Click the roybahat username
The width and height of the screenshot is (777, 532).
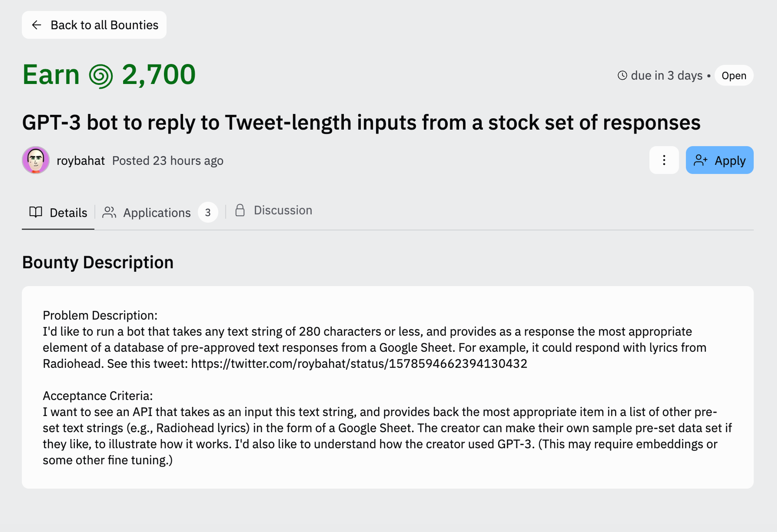click(81, 161)
